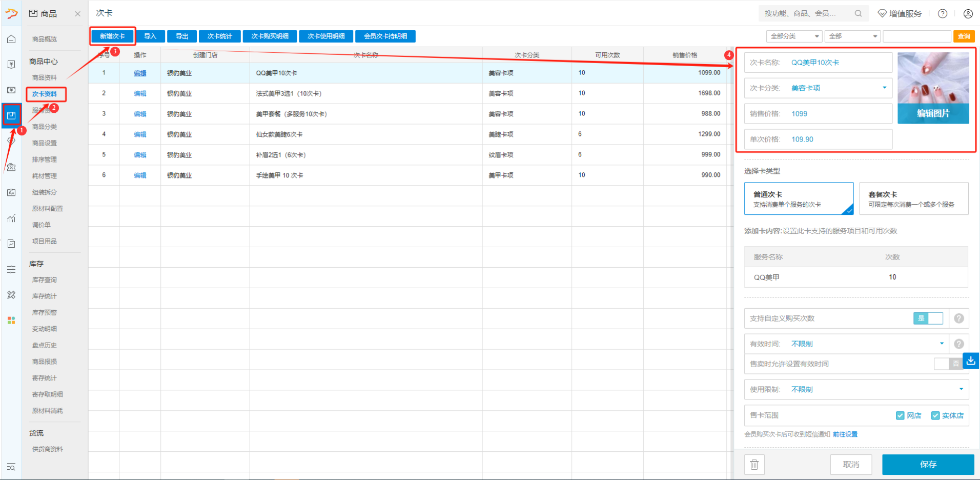Click the home icon in left sidebar
Screen dimensions: 980x480
tap(11, 39)
